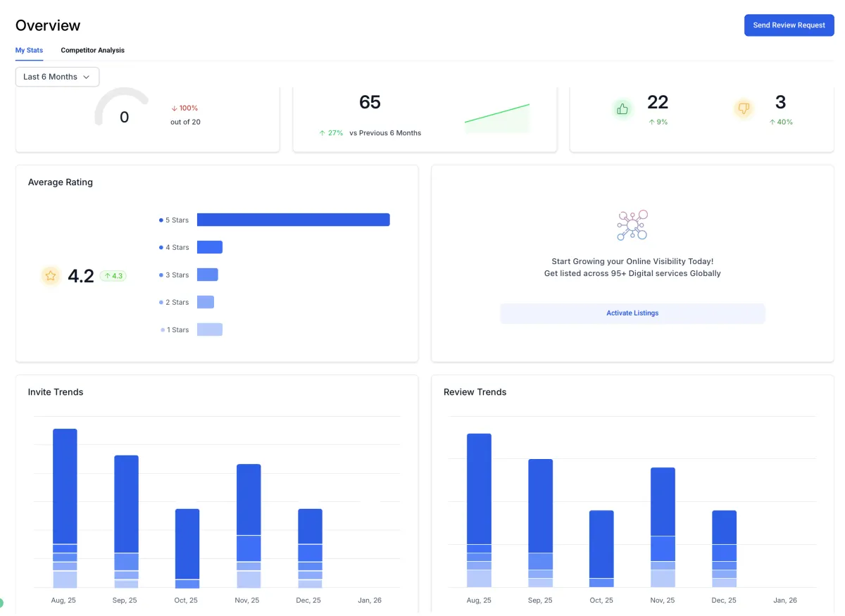
Task: Click the 100% decrease indicator
Action: 184,108
